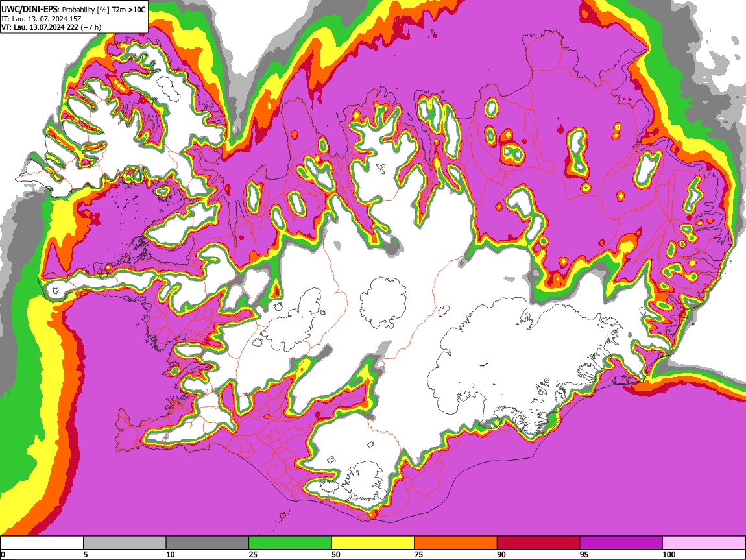Click the yellow 50–75 legend swatch
This screenshot has height=560, width=746.
point(373,543)
